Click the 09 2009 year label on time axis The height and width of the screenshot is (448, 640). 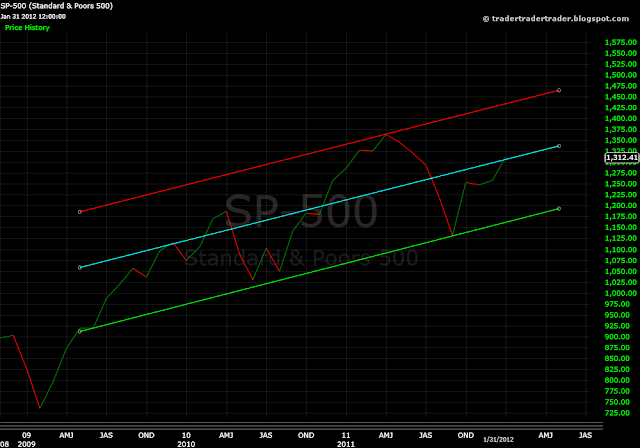click(27, 439)
